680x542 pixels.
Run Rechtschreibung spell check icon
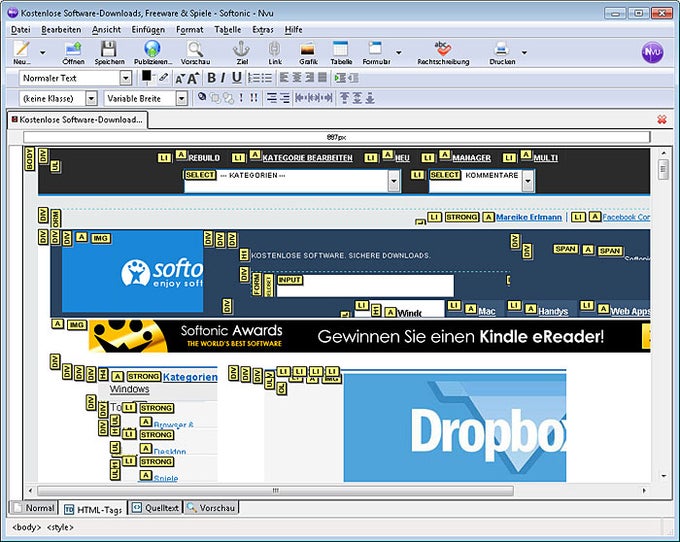pos(443,53)
